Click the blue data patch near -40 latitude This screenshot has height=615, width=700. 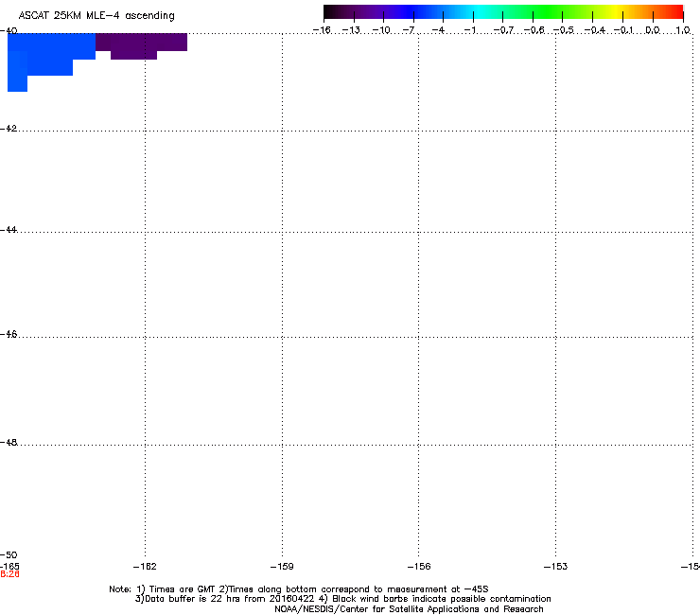pyautogui.click(x=49, y=54)
